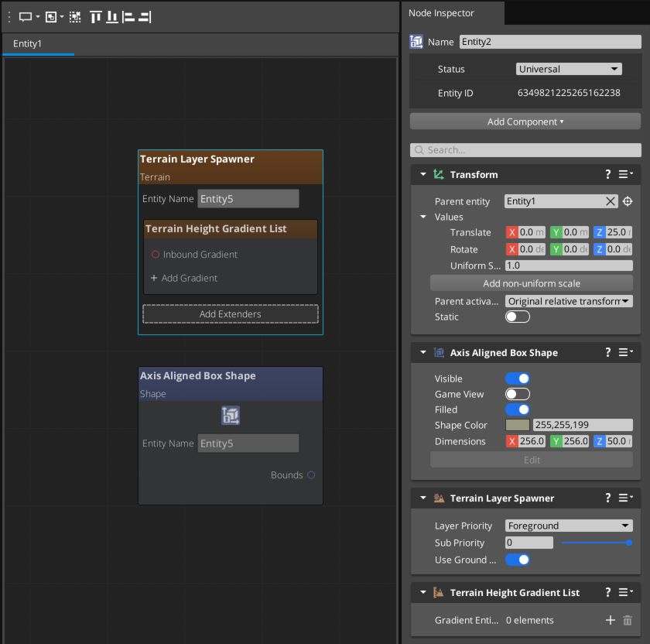This screenshot has height=644, width=650.
Task: Collapse the Axis Aligned Box Shape section
Action: click(x=423, y=353)
